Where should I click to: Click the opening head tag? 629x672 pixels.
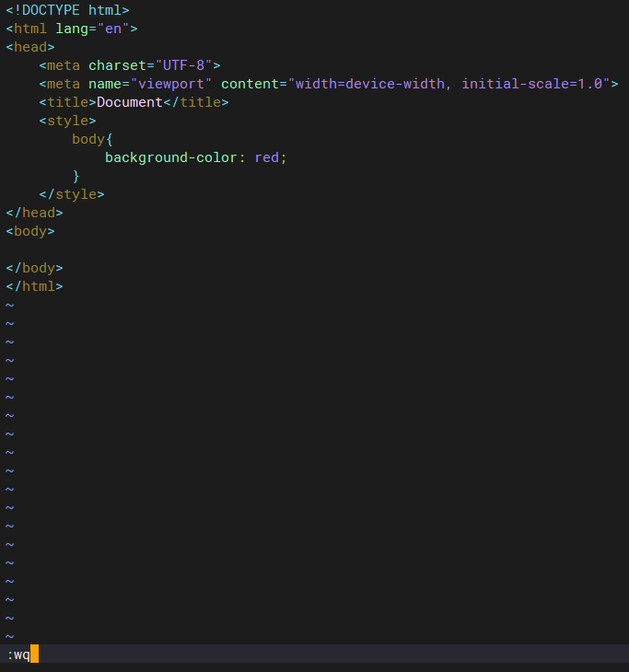click(x=30, y=47)
